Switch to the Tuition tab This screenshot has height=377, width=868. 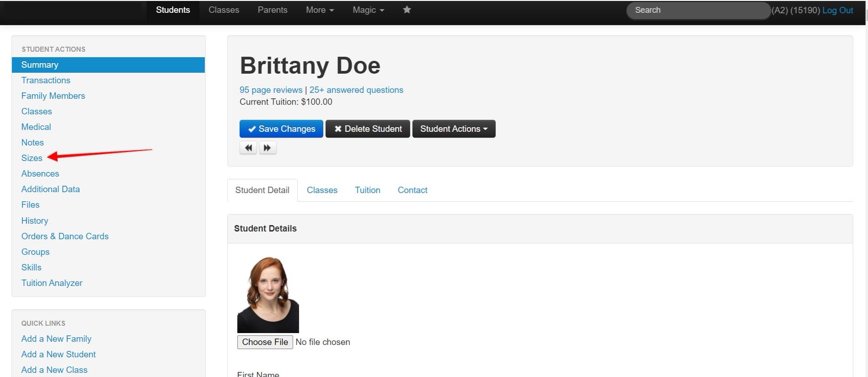[x=367, y=190]
